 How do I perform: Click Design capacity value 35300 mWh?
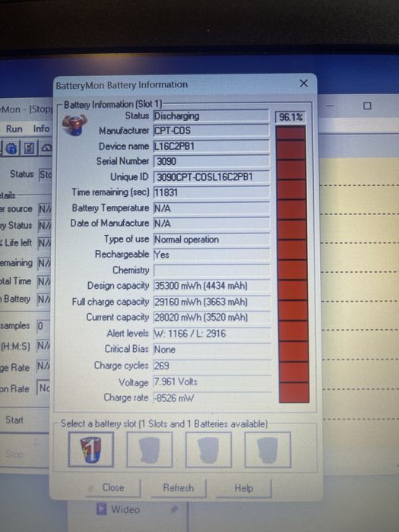tap(211, 286)
